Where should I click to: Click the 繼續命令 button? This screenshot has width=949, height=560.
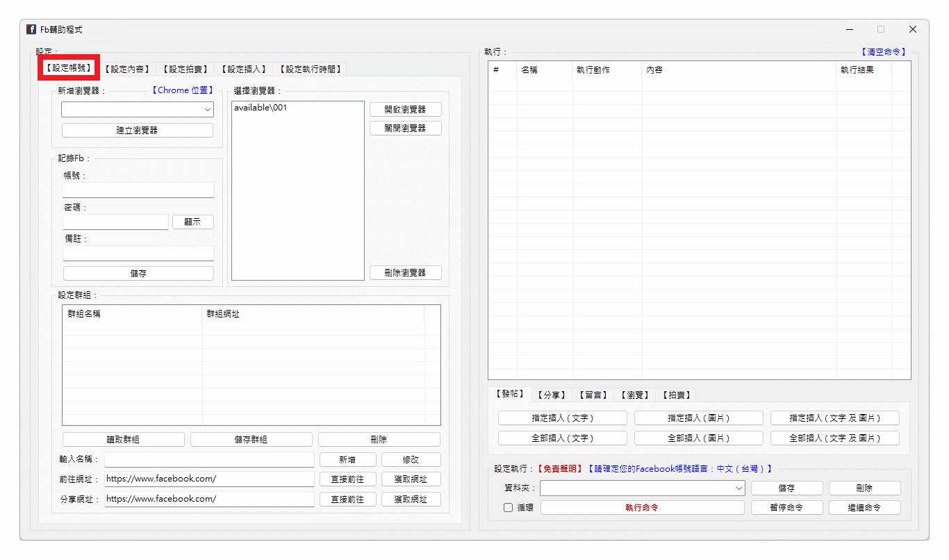pos(865,508)
